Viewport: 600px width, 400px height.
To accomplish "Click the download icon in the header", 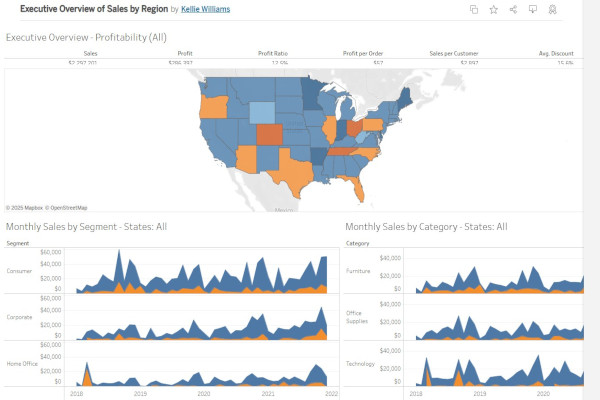I will pyautogui.click(x=532, y=9).
